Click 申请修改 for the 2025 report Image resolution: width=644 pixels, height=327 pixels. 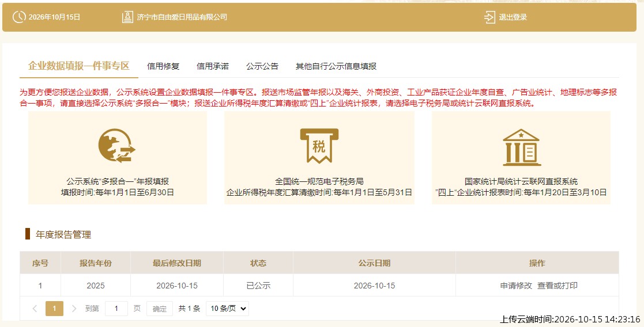coord(516,286)
